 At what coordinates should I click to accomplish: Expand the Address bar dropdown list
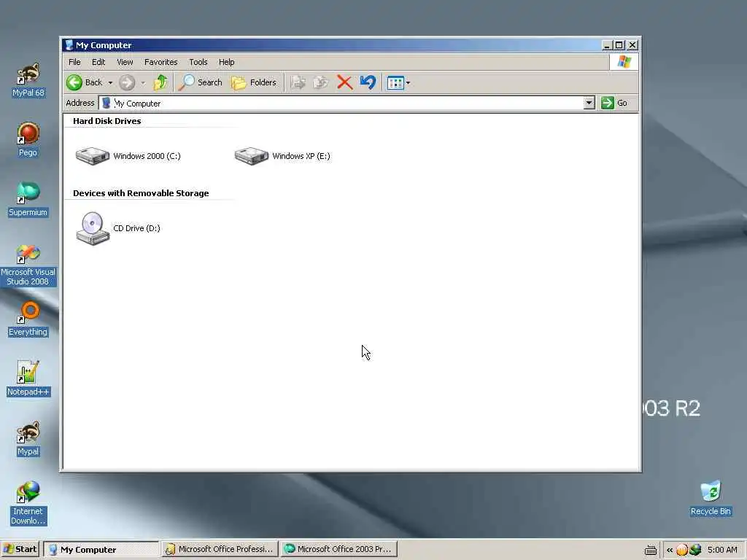pos(589,103)
